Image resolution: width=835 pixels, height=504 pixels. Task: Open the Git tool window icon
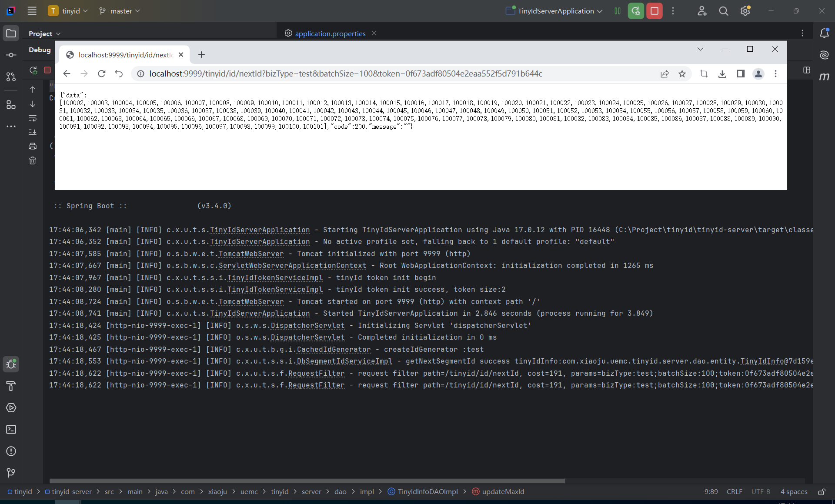11,473
